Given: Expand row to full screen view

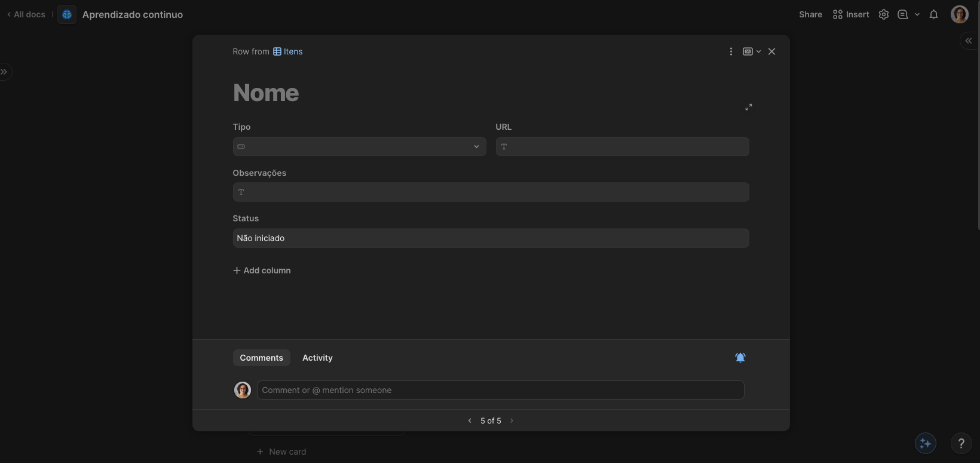Looking at the screenshot, I should [x=748, y=107].
